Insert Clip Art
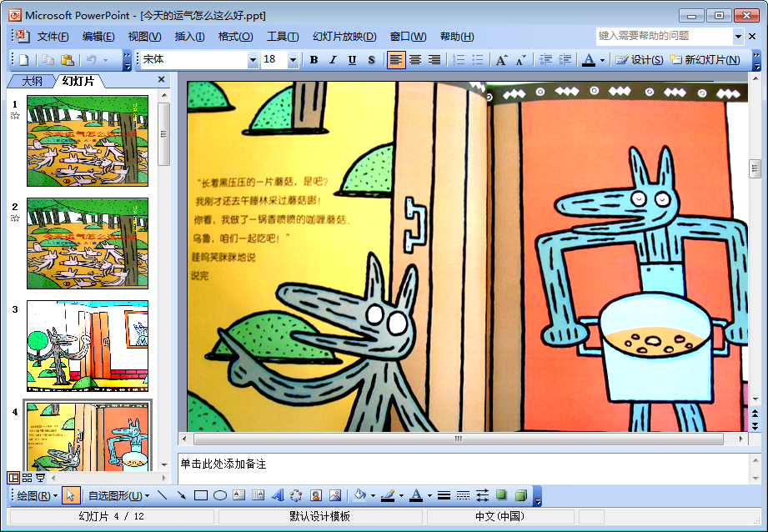The height and width of the screenshot is (532, 768). (x=316, y=496)
